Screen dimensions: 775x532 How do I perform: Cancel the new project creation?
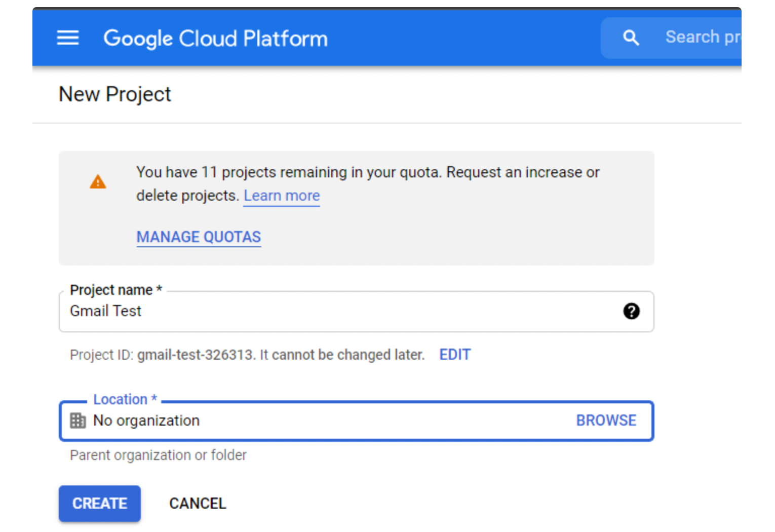pos(198,504)
